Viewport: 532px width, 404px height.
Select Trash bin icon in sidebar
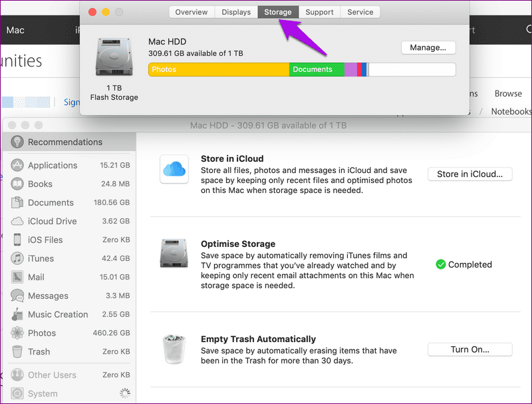17,351
